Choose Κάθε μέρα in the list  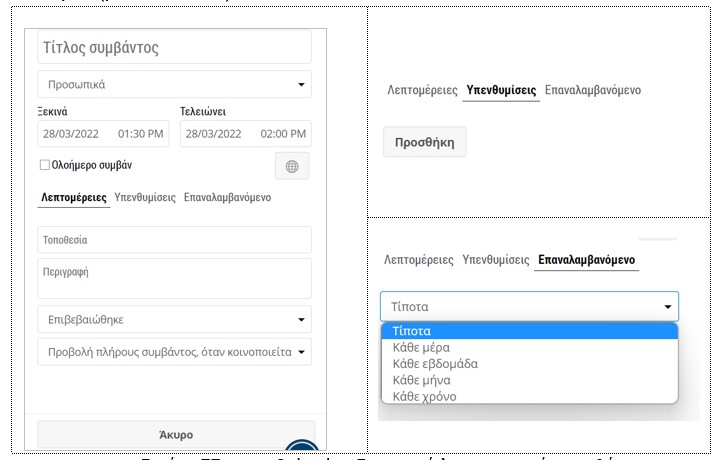click(529, 347)
